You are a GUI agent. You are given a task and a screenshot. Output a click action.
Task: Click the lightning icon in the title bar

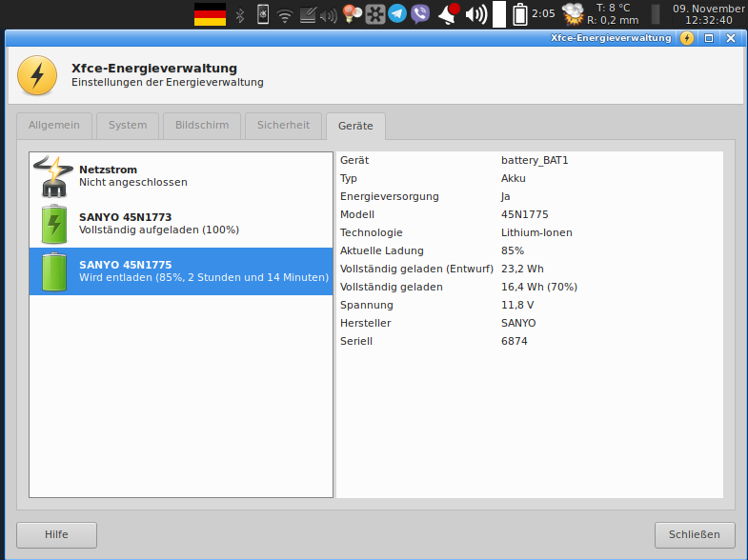[x=687, y=38]
